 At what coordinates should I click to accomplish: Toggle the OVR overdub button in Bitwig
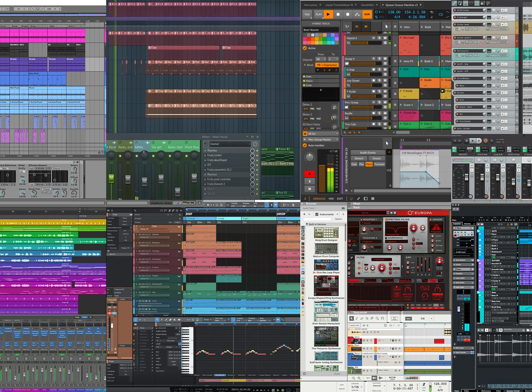(367, 14)
